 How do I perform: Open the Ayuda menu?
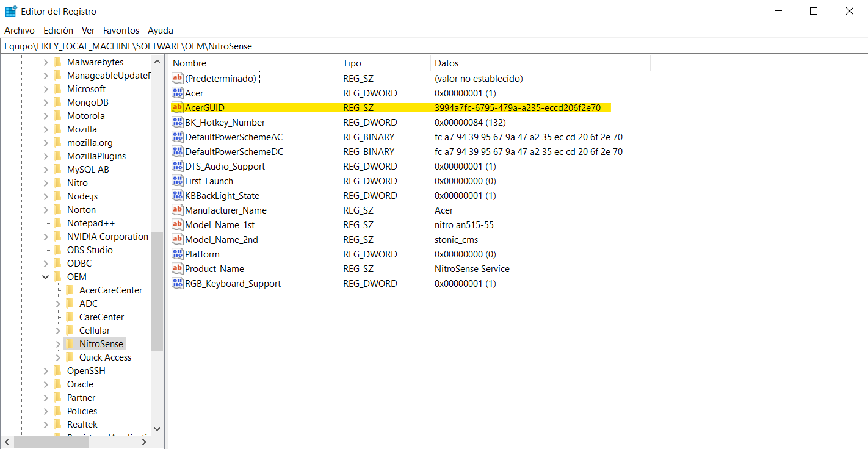point(161,30)
